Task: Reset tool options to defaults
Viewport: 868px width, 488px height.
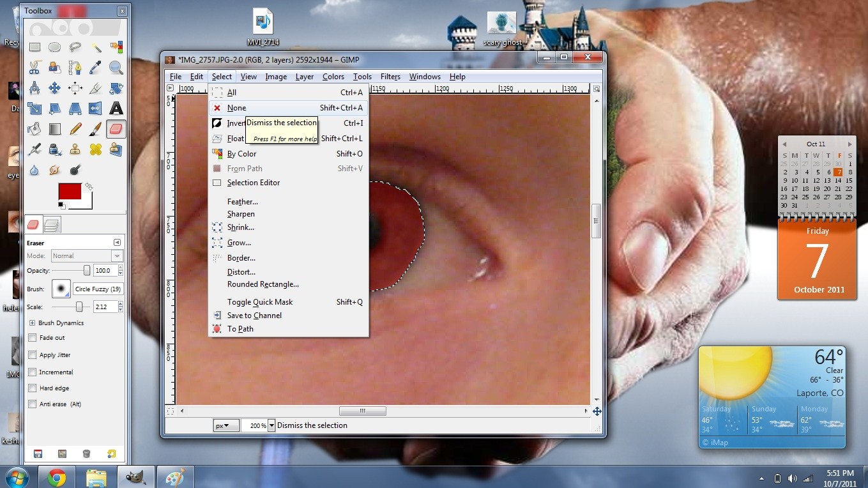Action: click(112, 454)
